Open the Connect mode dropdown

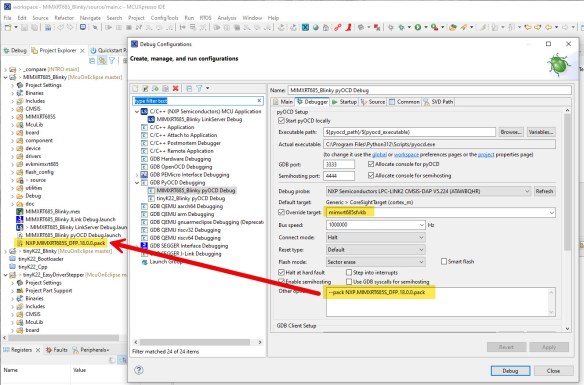(x=375, y=238)
